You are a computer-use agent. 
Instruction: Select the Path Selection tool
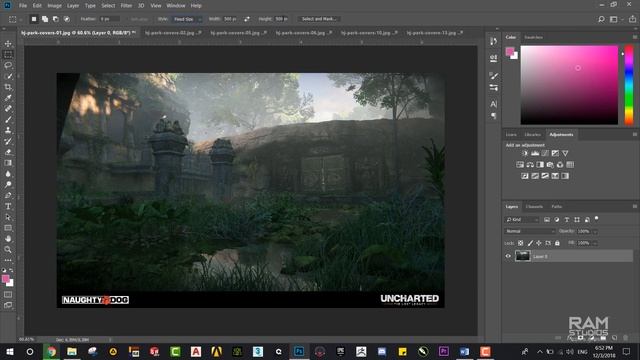click(x=8, y=217)
